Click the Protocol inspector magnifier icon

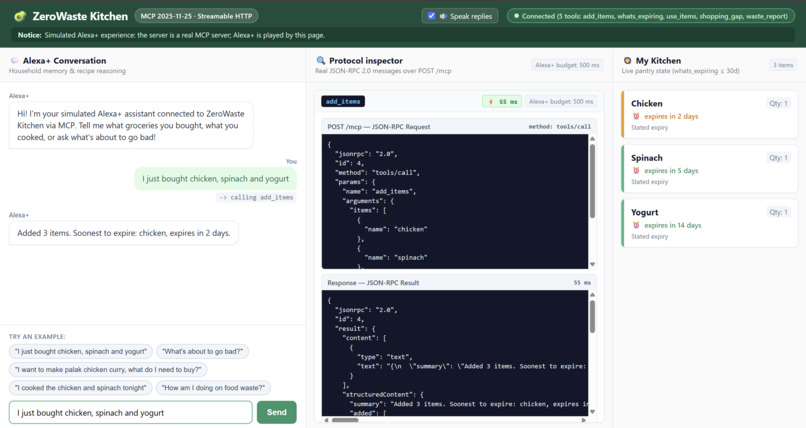(321, 61)
